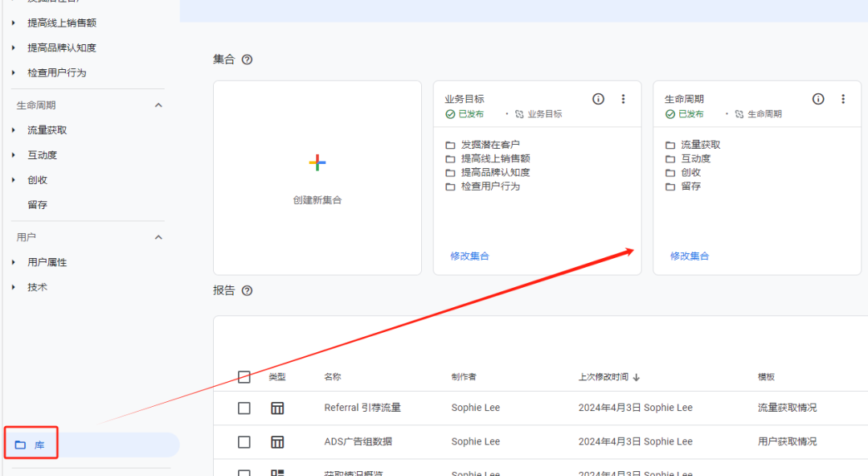Viewport: 868px width, 476px height.
Task: Click folder icon for 发掘潜在客户
Action: click(450, 146)
